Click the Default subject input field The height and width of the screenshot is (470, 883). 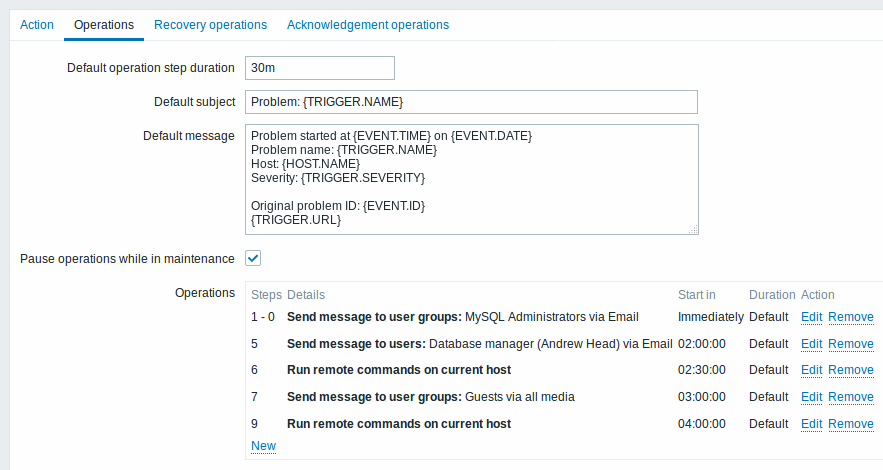[471, 102]
